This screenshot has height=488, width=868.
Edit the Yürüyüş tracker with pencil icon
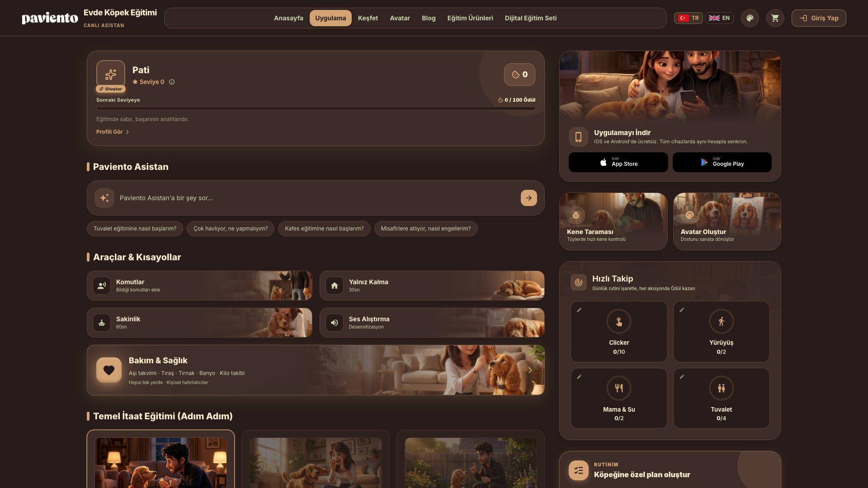682,310
